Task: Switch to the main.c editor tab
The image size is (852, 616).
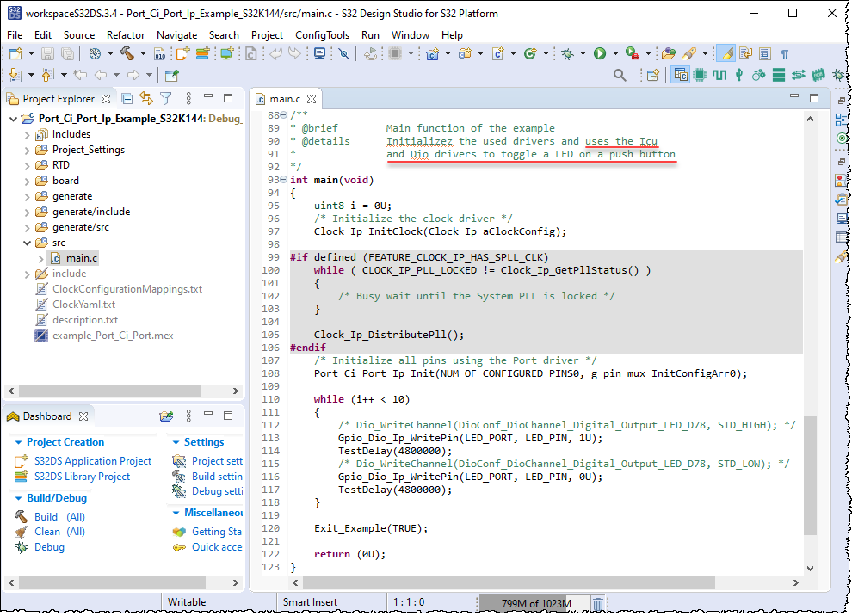Action: (x=284, y=99)
